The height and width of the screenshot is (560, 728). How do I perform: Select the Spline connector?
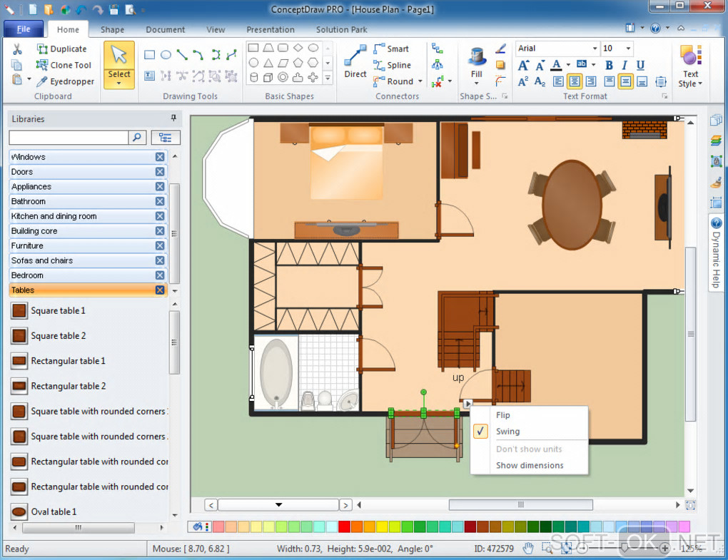click(x=392, y=65)
